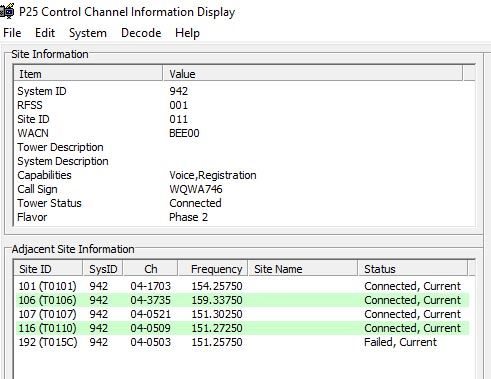The image size is (491, 379).
Task: Select the failed site row 192 (T015C)
Action: [x=242, y=342]
